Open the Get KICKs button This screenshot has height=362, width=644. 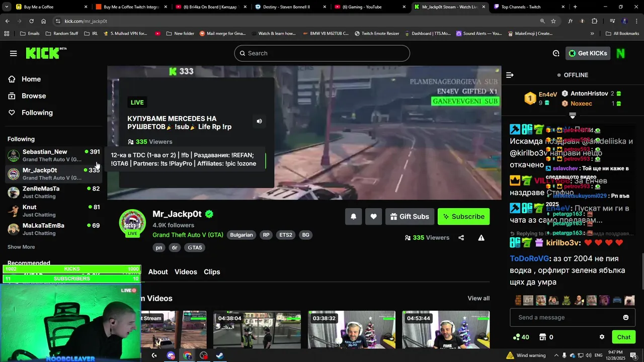tap(588, 53)
